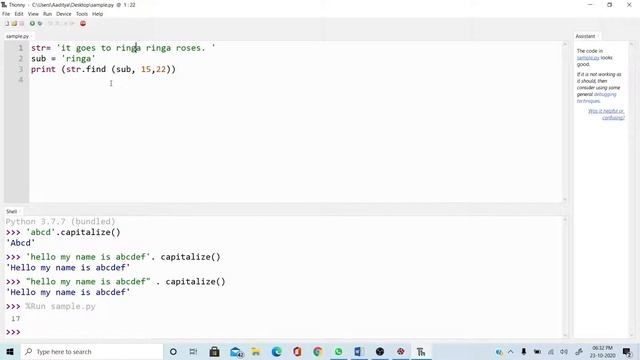Open File Explorer from the taskbar

click(256, 351)
